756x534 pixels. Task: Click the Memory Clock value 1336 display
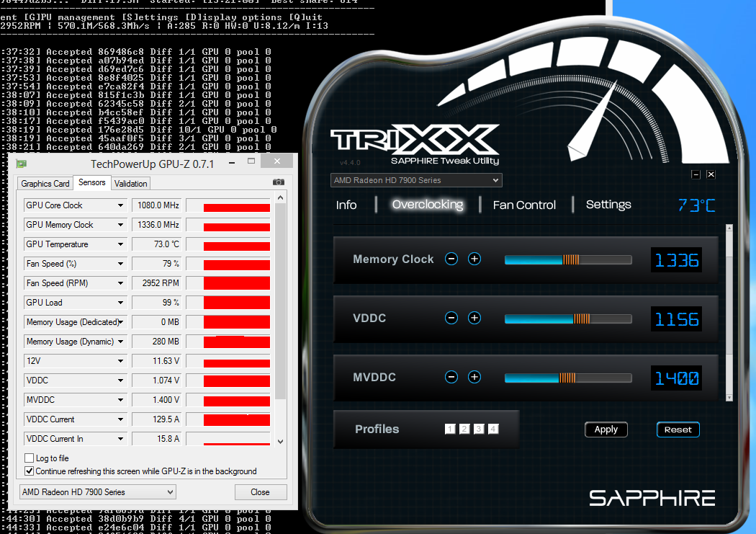677,260
